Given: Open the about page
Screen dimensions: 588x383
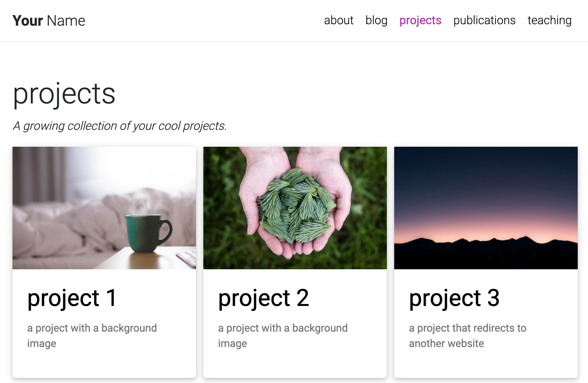Looking at the screenshot, I should click(x=338, y=20).
